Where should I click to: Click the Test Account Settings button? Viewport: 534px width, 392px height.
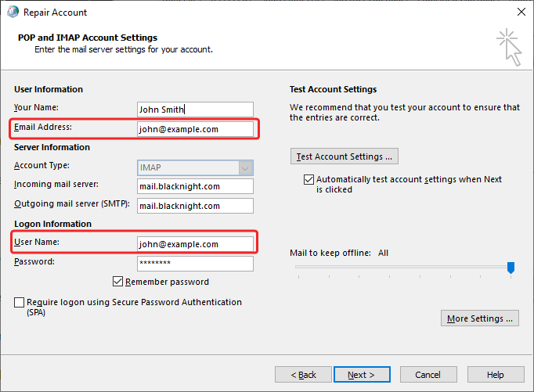tap(344, 156)
